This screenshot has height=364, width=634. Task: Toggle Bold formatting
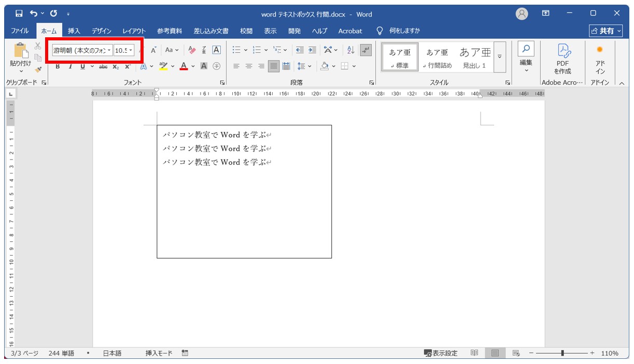58,66
